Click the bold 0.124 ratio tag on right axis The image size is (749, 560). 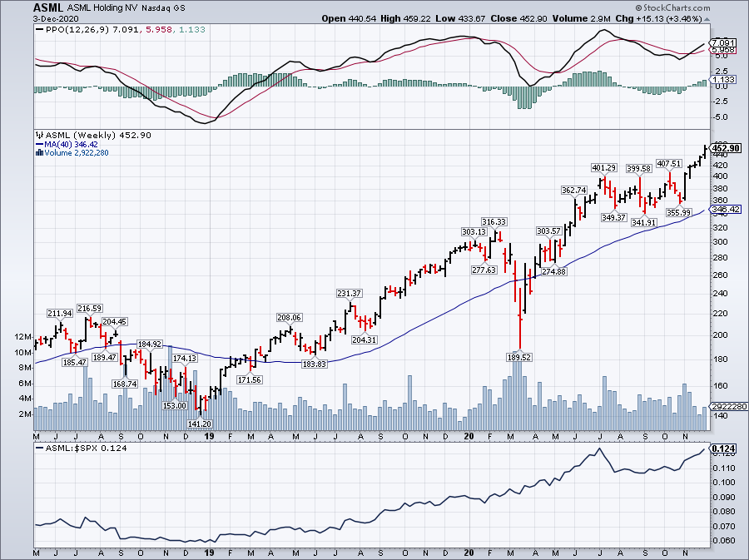724,448
